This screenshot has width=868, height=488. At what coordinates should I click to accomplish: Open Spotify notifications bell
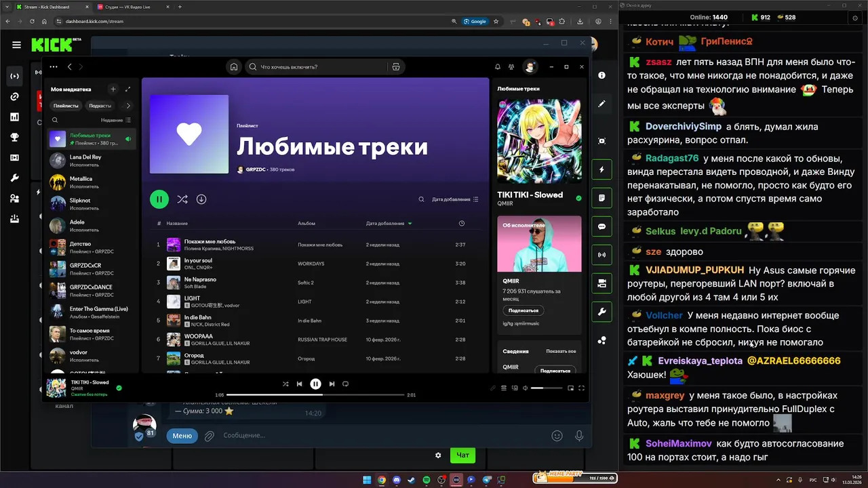(498, 66)
